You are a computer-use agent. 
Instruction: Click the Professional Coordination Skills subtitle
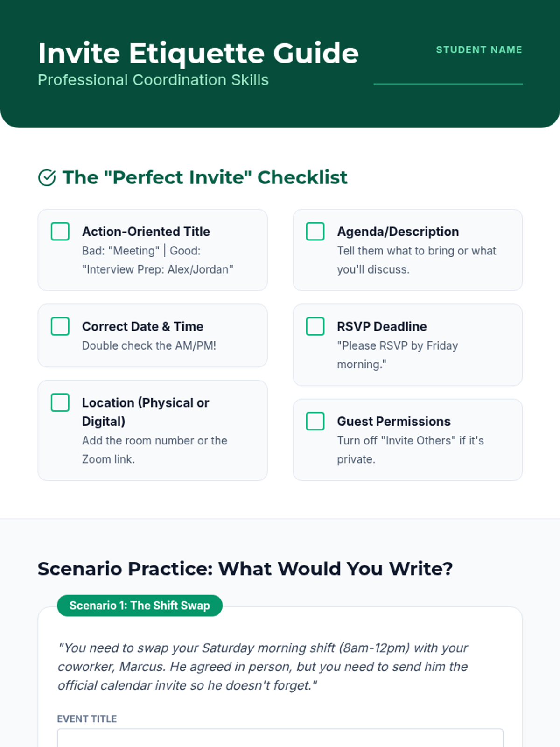tap(153, 80)
